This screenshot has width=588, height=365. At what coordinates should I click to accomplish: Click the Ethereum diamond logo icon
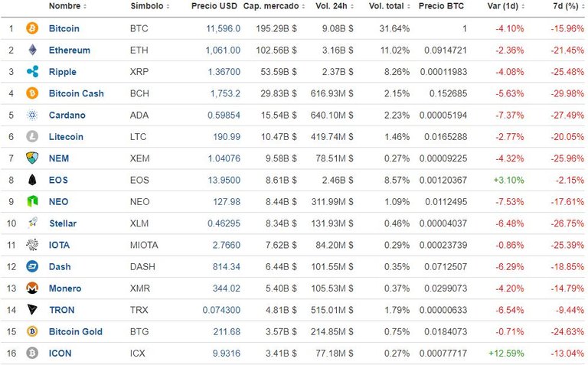[33, 50]
